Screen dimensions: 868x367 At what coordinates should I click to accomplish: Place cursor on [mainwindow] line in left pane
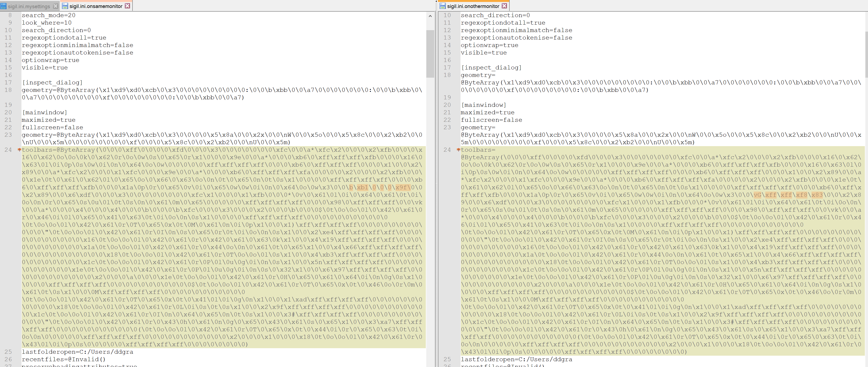tap(45, 112)
